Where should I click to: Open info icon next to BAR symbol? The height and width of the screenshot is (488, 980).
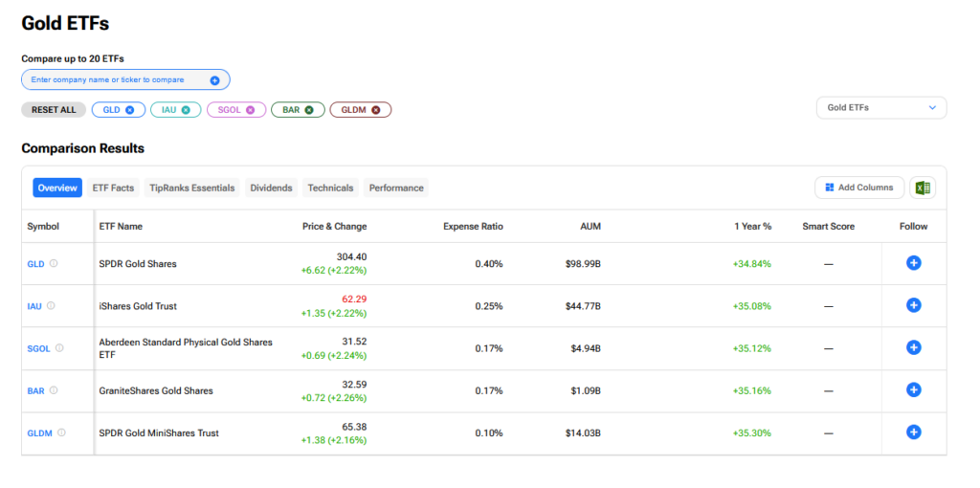click(x=54, y=389)
